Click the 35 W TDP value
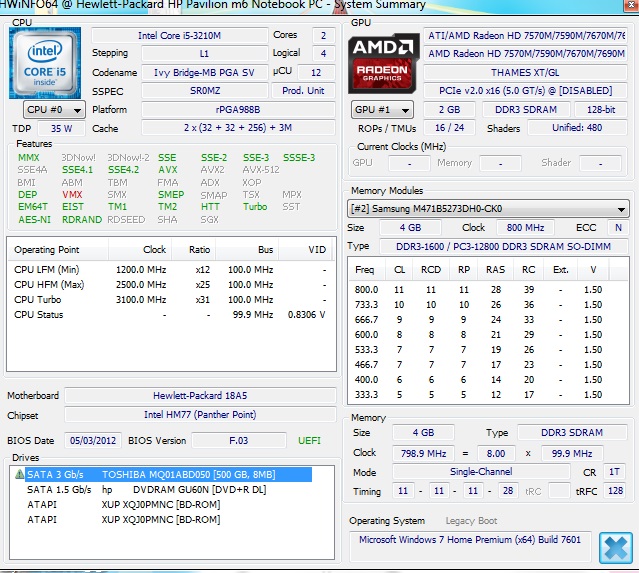The height and width of the screenshot is (573, 639). point(62,128)
